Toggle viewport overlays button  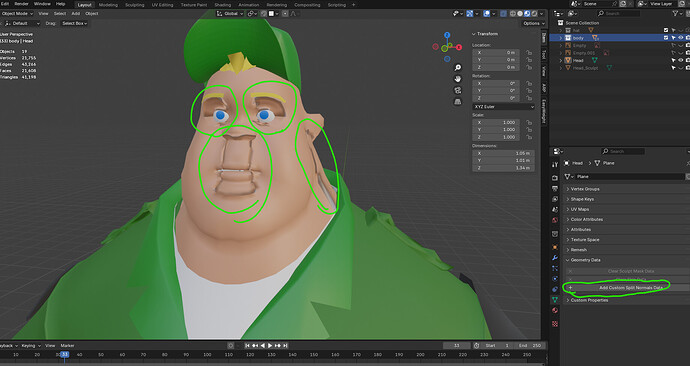click(486, 14)
